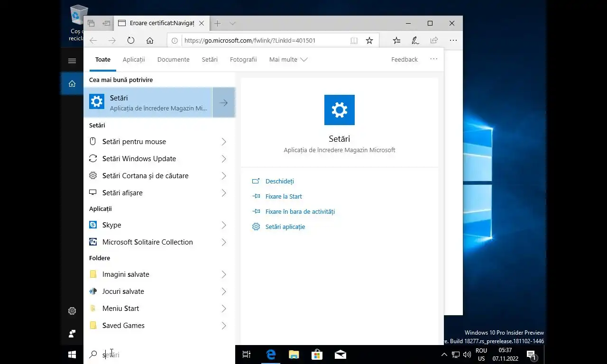Click the site information icon in address bar
The width and height of the screenshot is (607, 364).
[175, 41]
